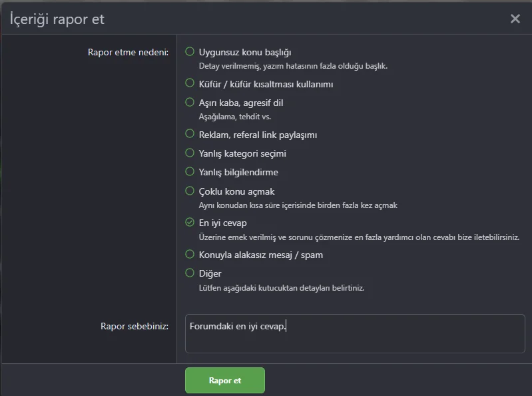Select the 'Uygunsuz konu başlığı' radio button
Viewport: 532px width, 396px height.
[190, 51]
